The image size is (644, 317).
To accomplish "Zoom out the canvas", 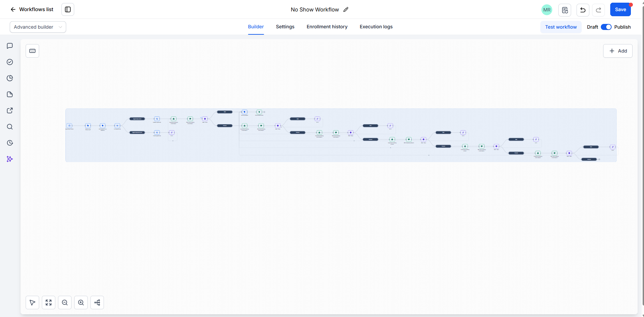I will (x=65, y=303).
